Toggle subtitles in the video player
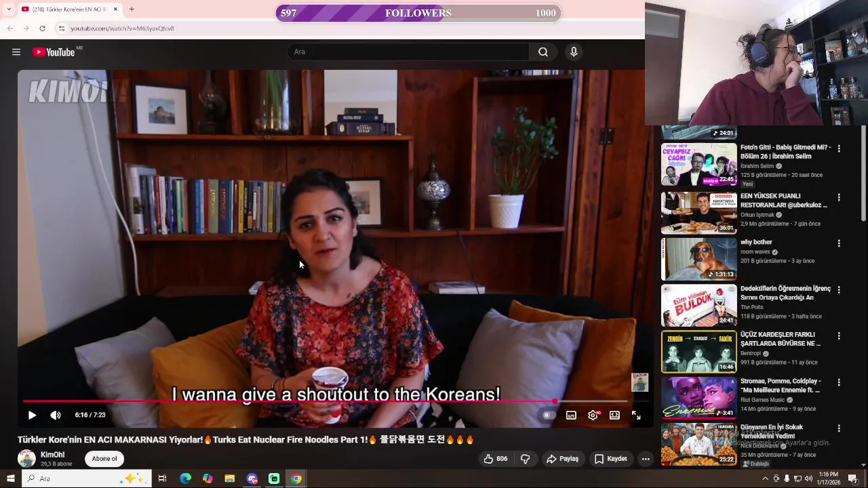The image size is (868, 488). 571,415
